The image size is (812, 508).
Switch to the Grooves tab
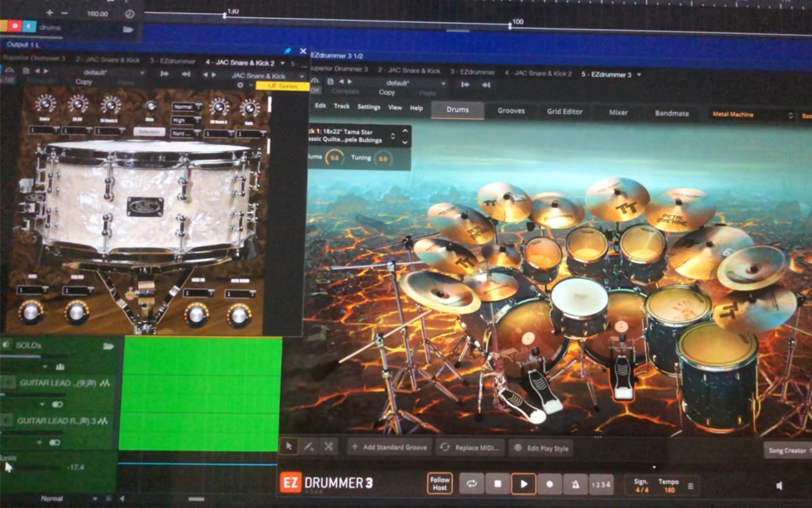pos(511,111)
